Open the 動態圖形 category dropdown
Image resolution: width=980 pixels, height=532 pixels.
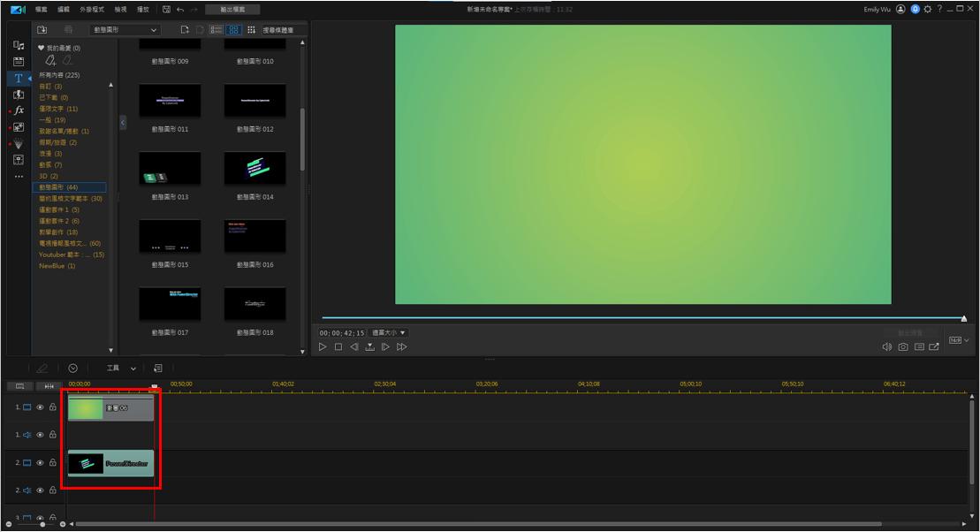[125, 29]
